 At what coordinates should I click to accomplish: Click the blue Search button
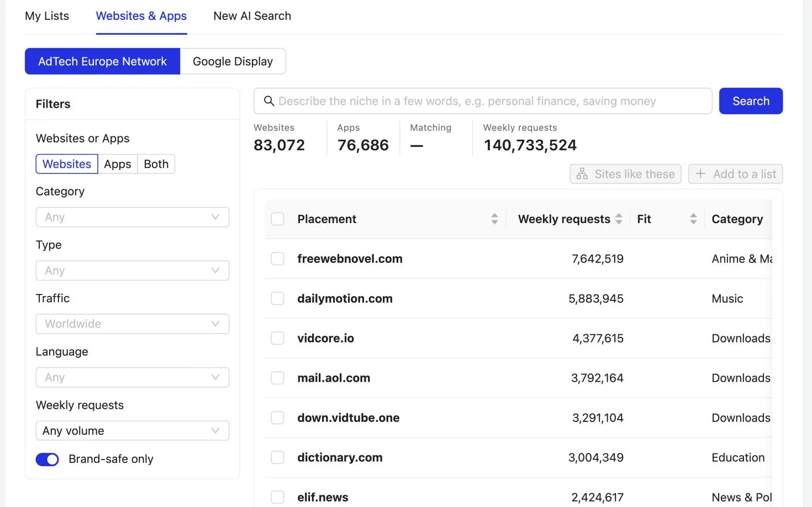pyautogui.click(x=751, y=101)
